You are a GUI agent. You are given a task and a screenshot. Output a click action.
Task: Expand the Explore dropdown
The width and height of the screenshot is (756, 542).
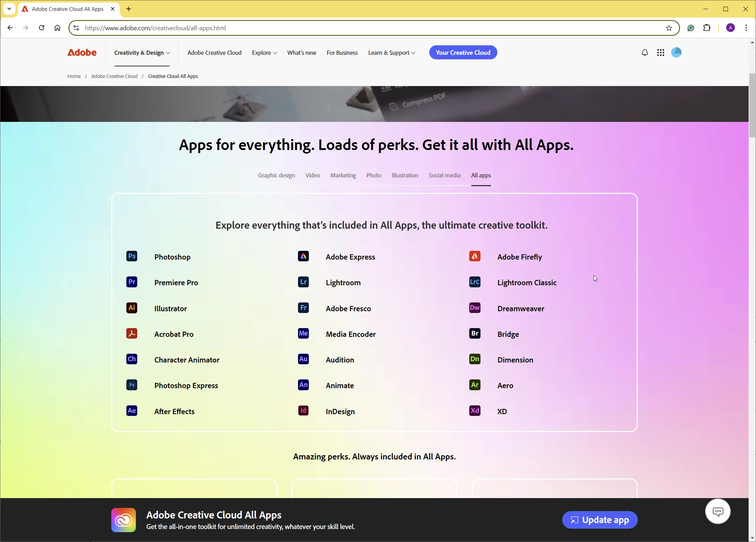pyautogui.click(x=264, y=53)
